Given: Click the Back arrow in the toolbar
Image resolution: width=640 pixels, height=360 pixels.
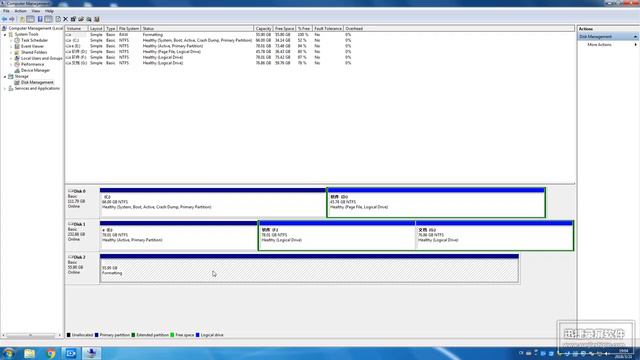Looking at the screenshot, I should (x=4, y=19).
